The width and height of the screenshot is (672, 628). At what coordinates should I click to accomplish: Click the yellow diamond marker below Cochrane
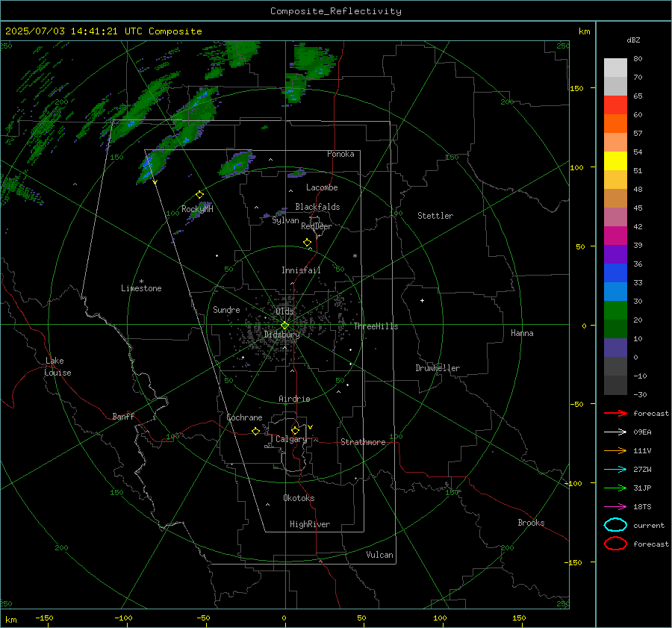(x=255, y=431)
